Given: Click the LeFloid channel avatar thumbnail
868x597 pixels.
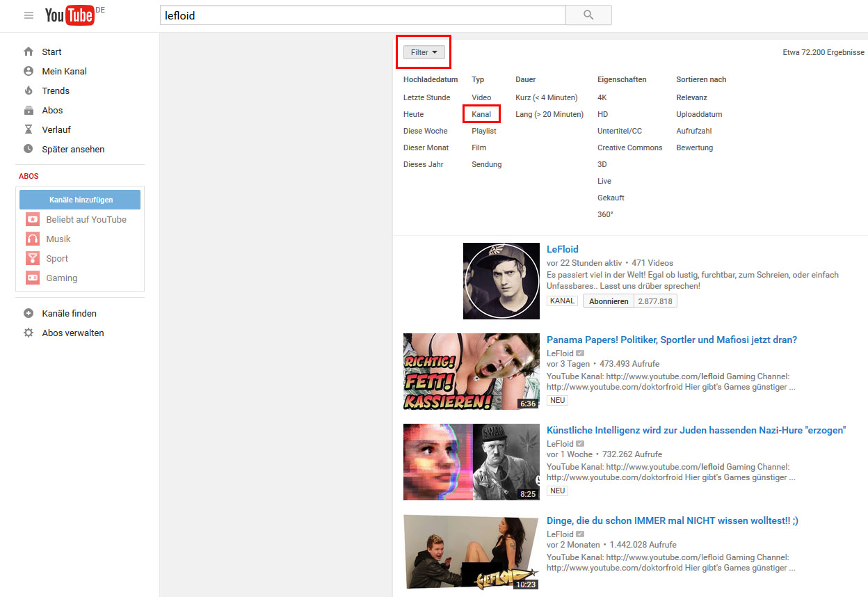Looking at the screenshot, I should [501, 280].
